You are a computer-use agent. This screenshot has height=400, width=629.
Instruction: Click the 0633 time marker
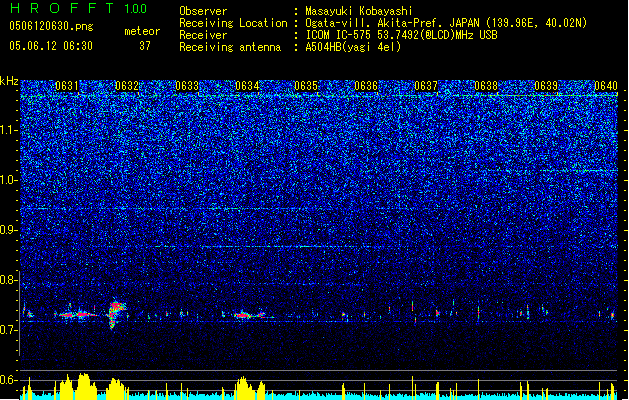click(x=187, y=86)
